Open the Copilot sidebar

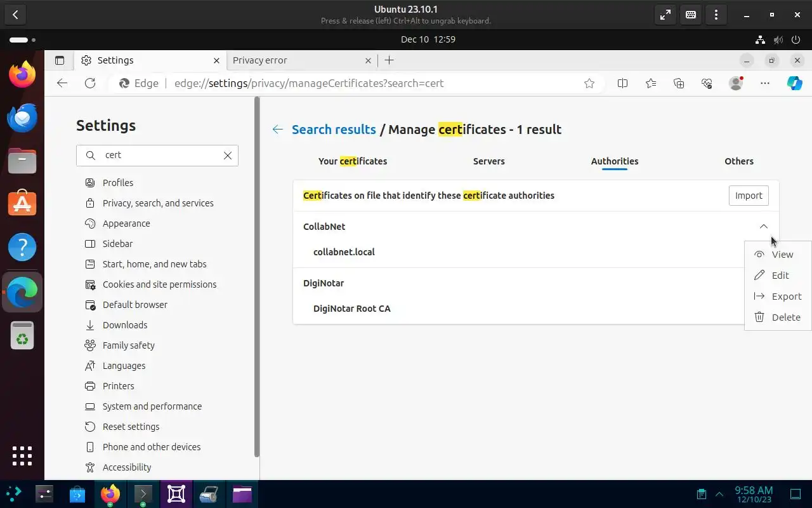(795, 83)
